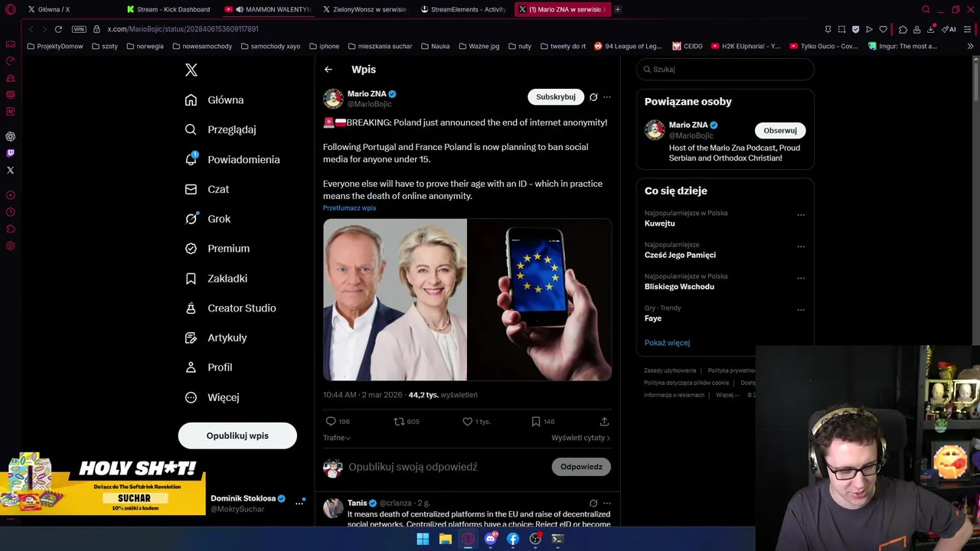Open Opera sidebar history clock

coord(10,212)
